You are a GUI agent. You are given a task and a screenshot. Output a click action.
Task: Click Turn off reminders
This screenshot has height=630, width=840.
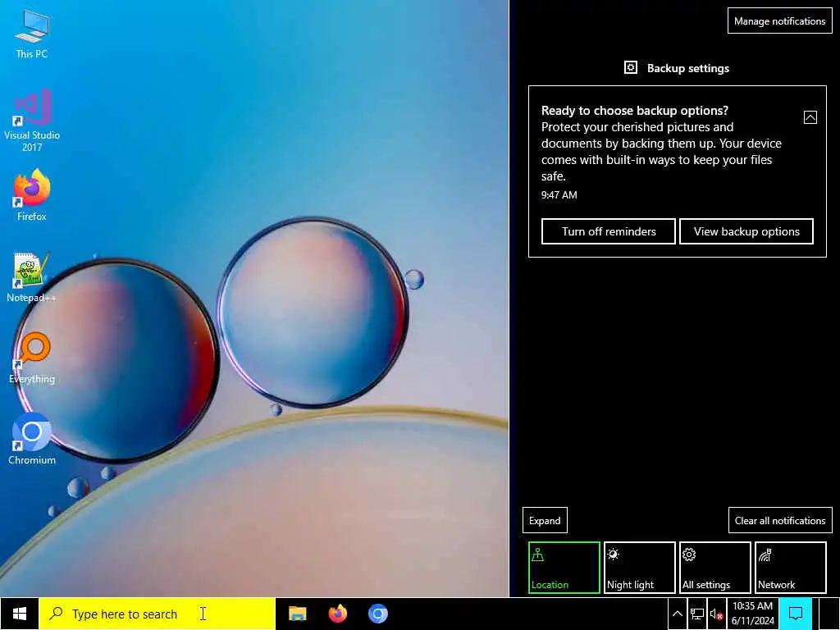coord(609,231)
